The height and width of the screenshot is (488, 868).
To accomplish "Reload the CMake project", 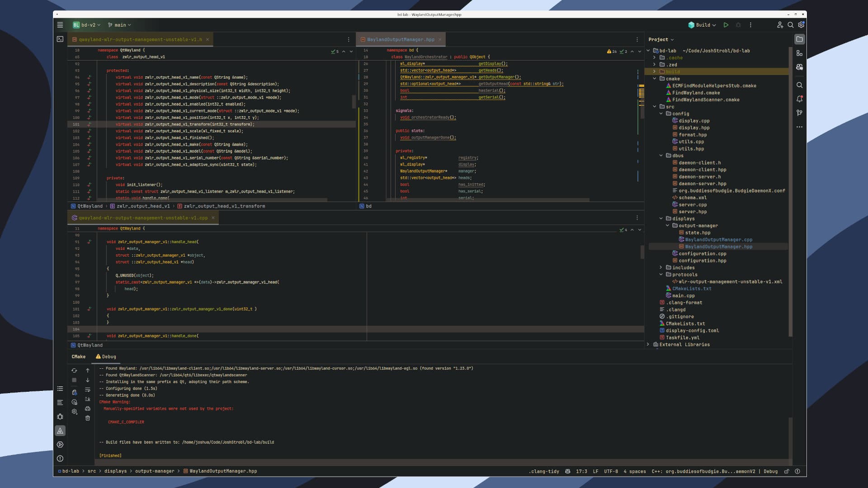I will [75, 370].
